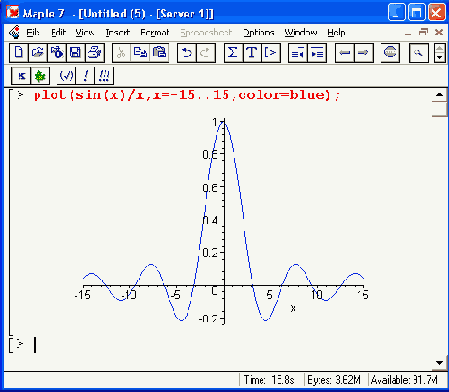Expand the Options menu
Viewport: 449px width, 392px height.
[259, 32]
